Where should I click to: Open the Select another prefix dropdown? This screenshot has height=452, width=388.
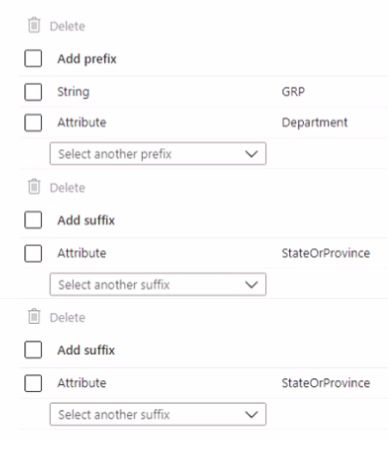[x=158, y=154]
